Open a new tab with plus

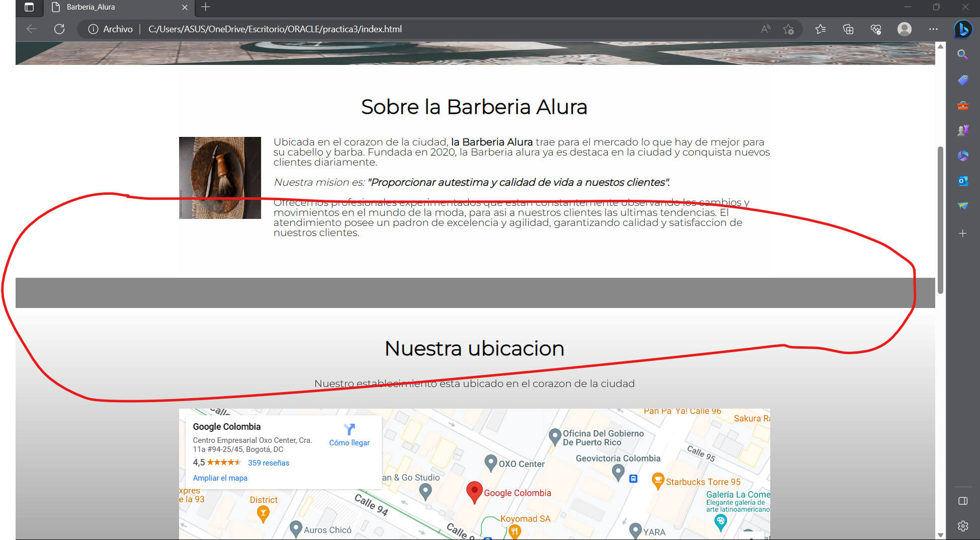(x=206, y=7)
